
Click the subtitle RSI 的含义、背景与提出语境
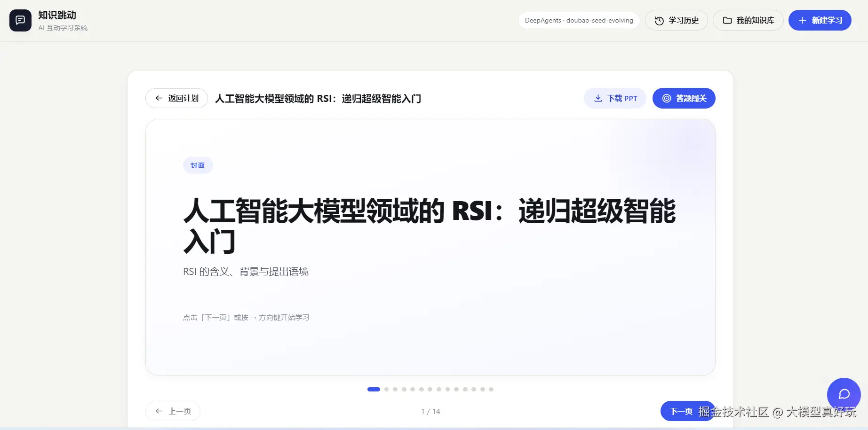point(246,272)
